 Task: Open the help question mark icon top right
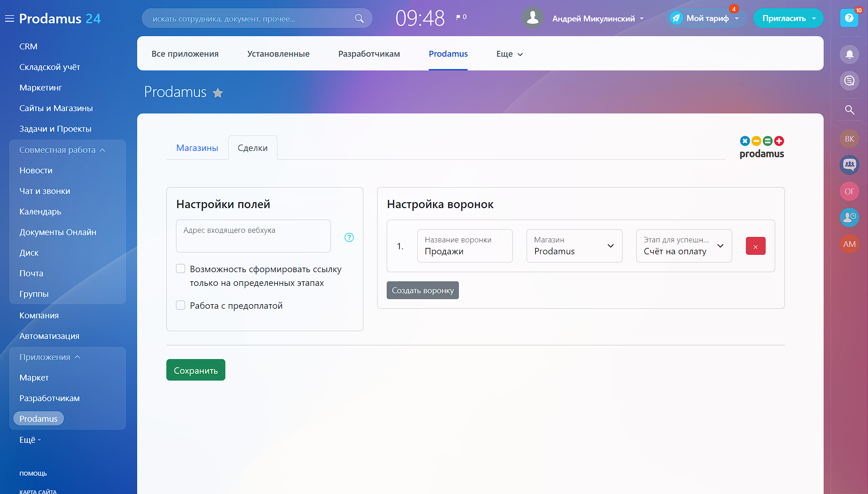pos(849,18)
